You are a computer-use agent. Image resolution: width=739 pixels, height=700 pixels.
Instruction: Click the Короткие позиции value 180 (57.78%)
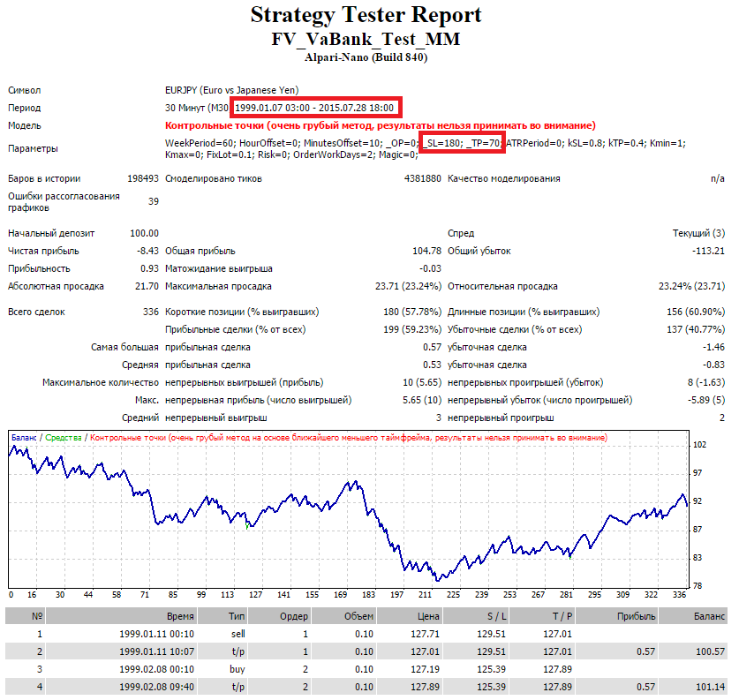pos(412,312)
